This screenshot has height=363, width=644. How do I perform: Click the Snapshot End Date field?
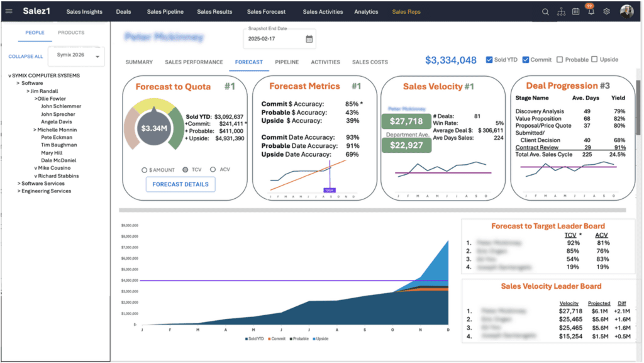274,39
